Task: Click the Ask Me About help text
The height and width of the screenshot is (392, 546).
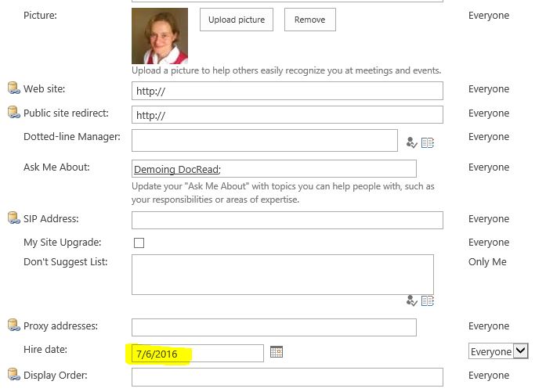Action: click(x=283, y=192)
